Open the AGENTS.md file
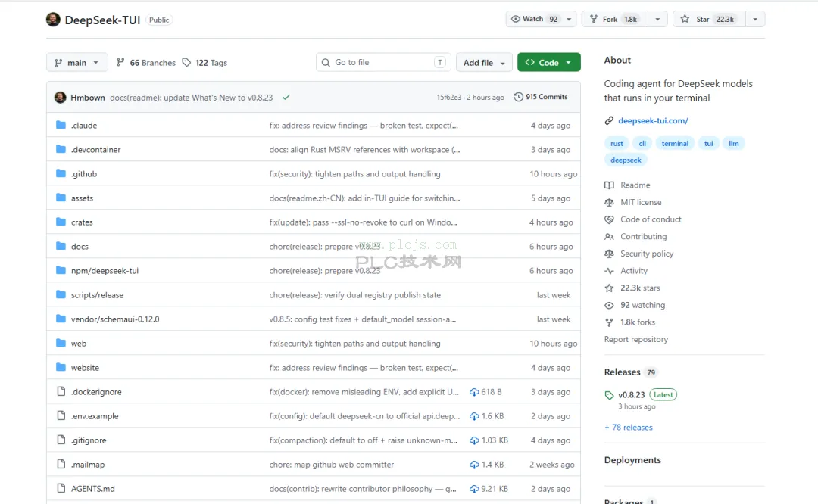Image resolution: width=818 pixels, height=504 pixels. (93, 489)
